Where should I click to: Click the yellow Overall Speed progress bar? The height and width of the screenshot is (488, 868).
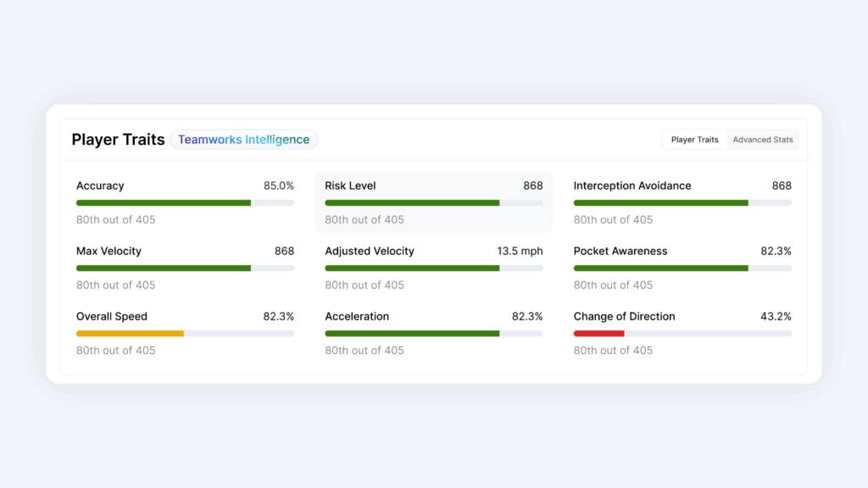[x=130, y=334]
